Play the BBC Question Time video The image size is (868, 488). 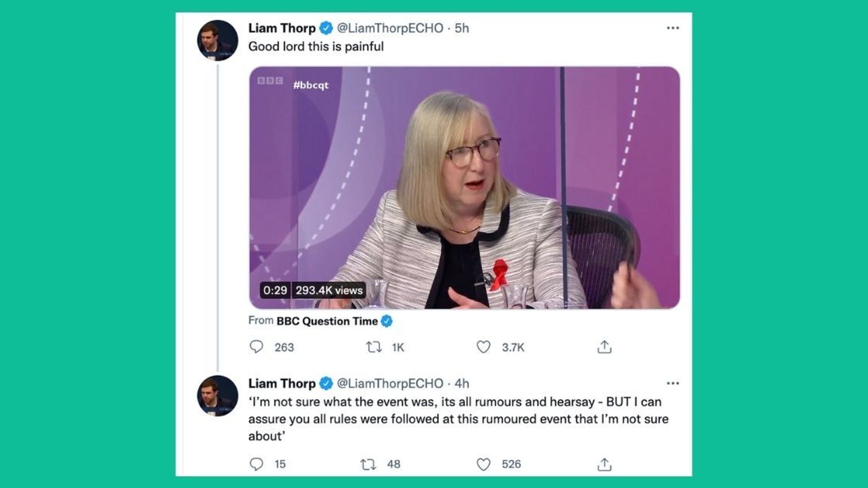point(464,188)
